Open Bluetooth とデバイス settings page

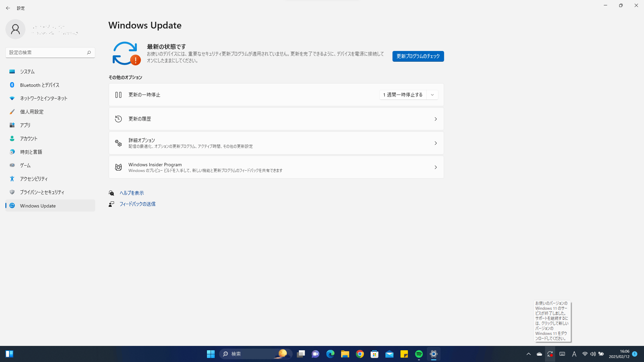coord(40,85)
